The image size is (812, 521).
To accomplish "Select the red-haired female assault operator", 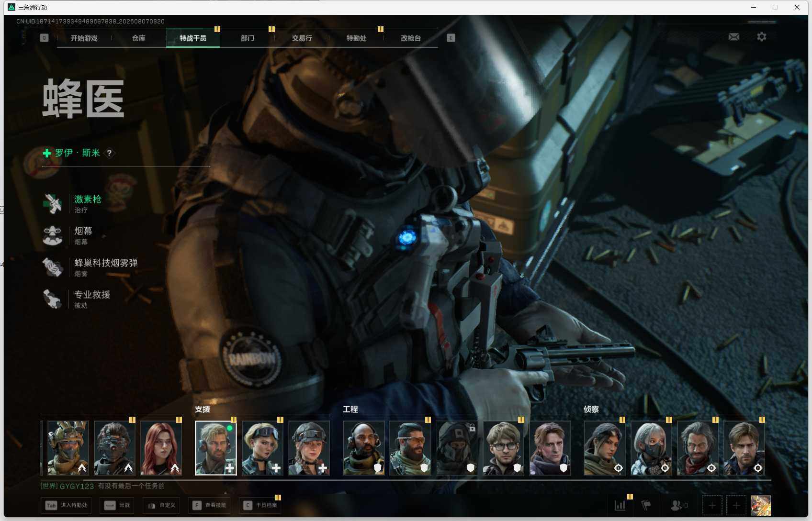I will click(161, 448).
